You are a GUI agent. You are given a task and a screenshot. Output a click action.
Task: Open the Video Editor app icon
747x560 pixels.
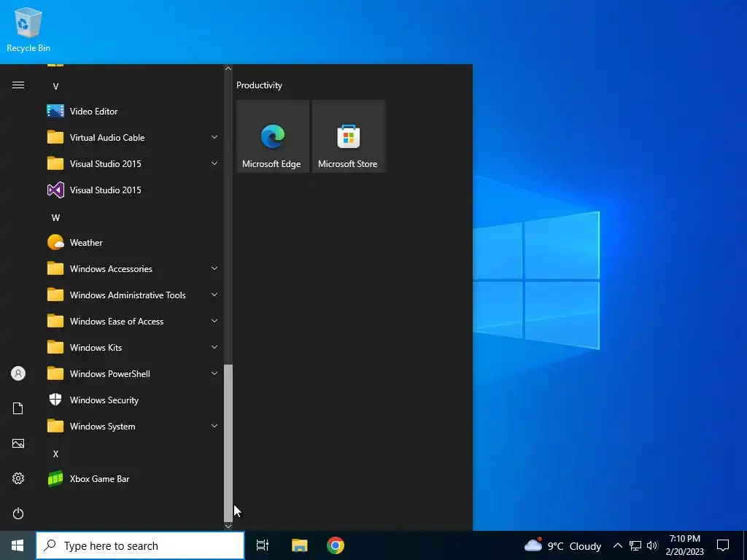pyautogui.click(x=55, y=111)
